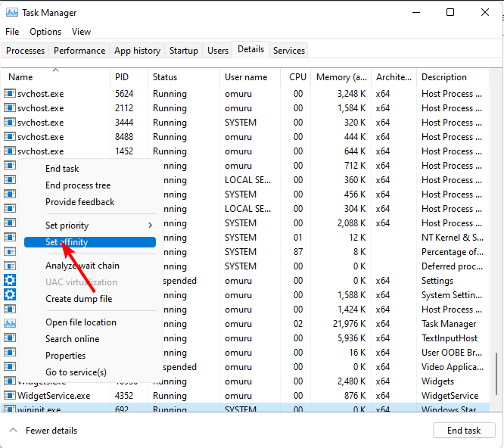The width and height of the screenshot is (504, 448).
Task: Click the icon of svchost.exe PID 5624
Action: (x=10, y=94)
